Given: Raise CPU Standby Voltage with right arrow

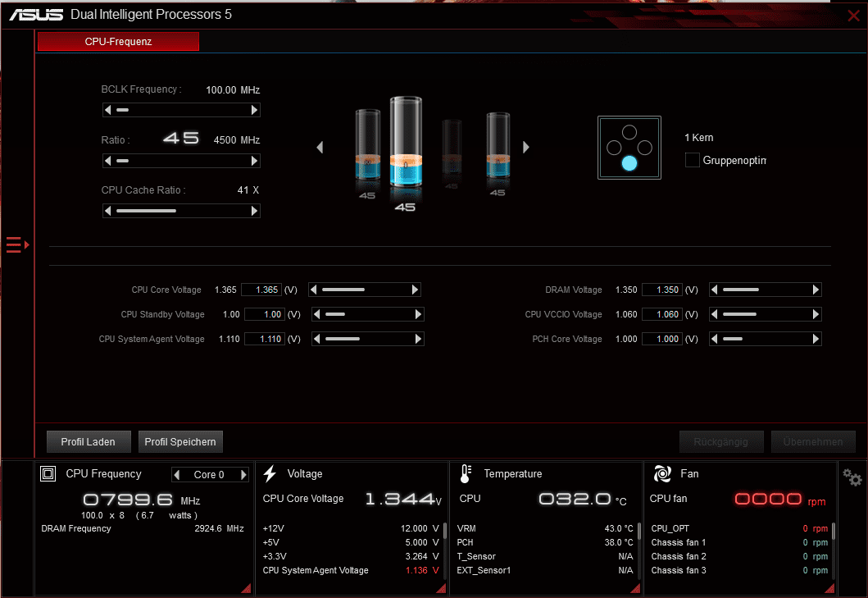Looking at the screenshot, I should pyautogui.click(x=418, y=314).
